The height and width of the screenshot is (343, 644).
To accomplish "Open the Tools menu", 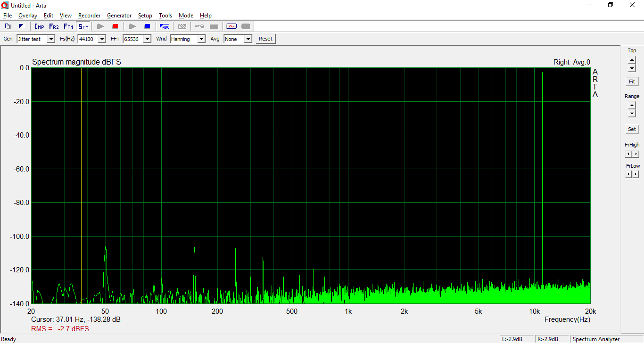I will pos(165,16).
